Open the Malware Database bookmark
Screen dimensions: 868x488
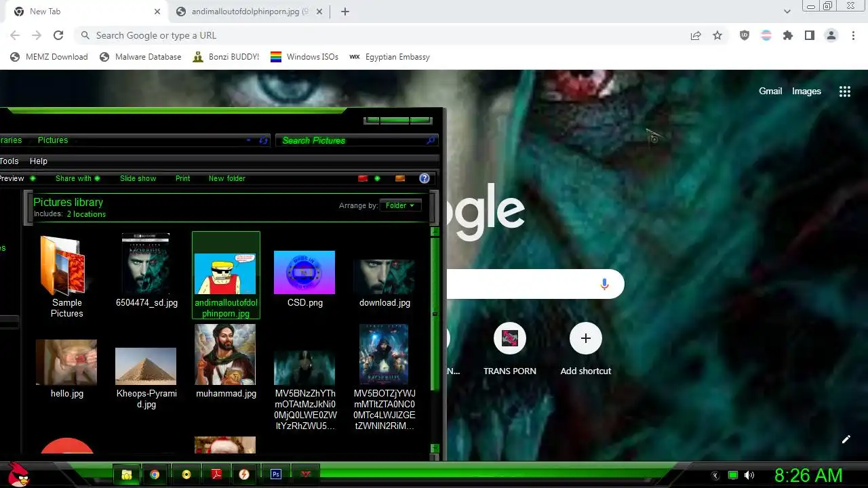point(140,57)
